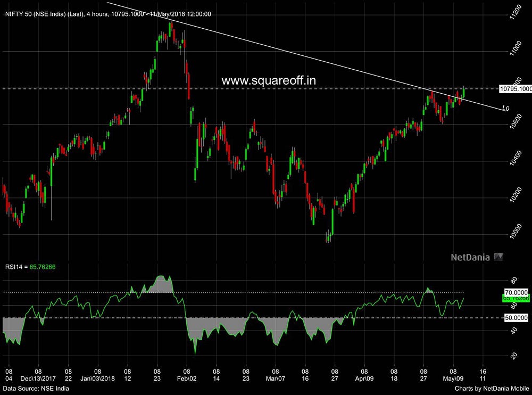Viewport: 532px width, 395px height.
Task: Click the 11200 price axis label
Action: (x=516, y=12)
